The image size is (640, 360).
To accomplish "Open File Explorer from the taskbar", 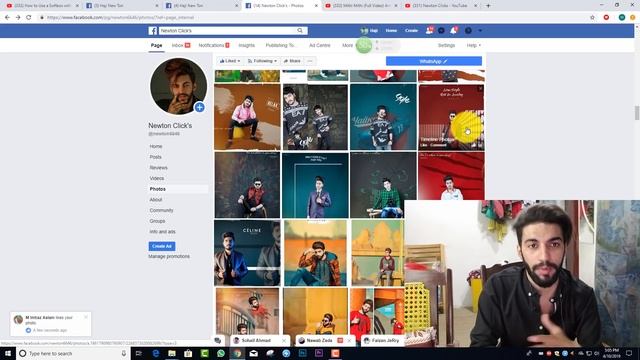I will click(172, 353).
